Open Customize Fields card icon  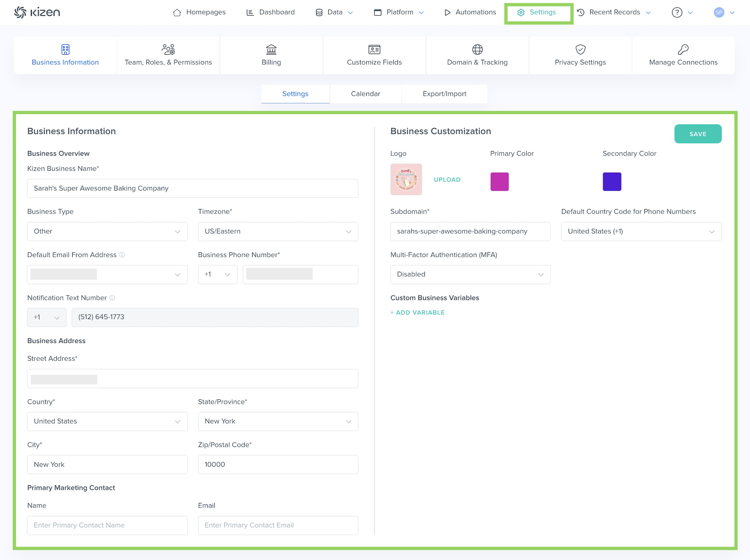coord(374,49)
